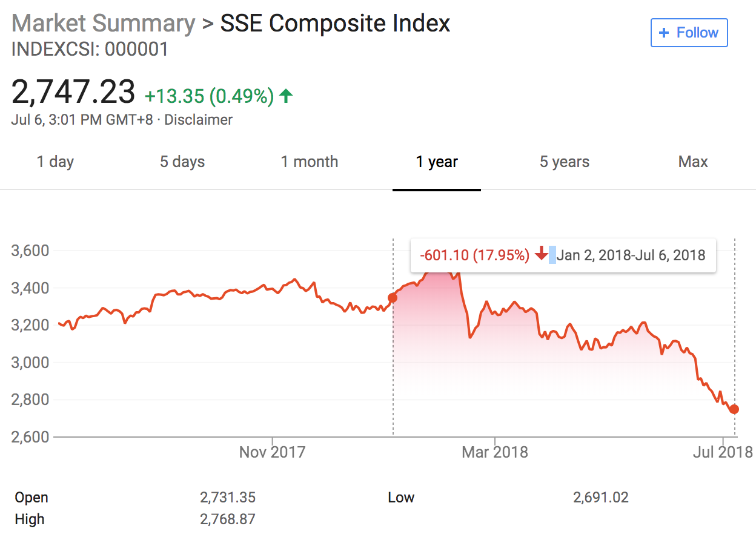Click the 2,747.23 index price
The height and width of the screenshot is (546, 756).
tap(73, 93)
